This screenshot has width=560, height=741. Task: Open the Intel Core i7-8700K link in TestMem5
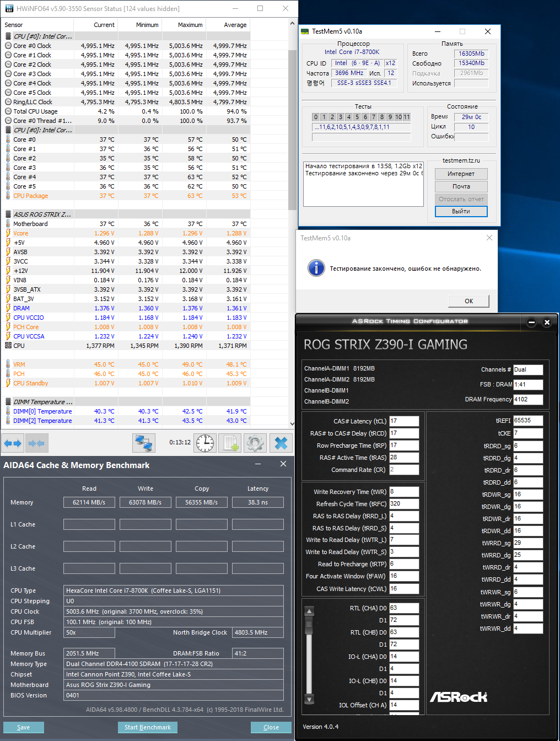point(352,52)
